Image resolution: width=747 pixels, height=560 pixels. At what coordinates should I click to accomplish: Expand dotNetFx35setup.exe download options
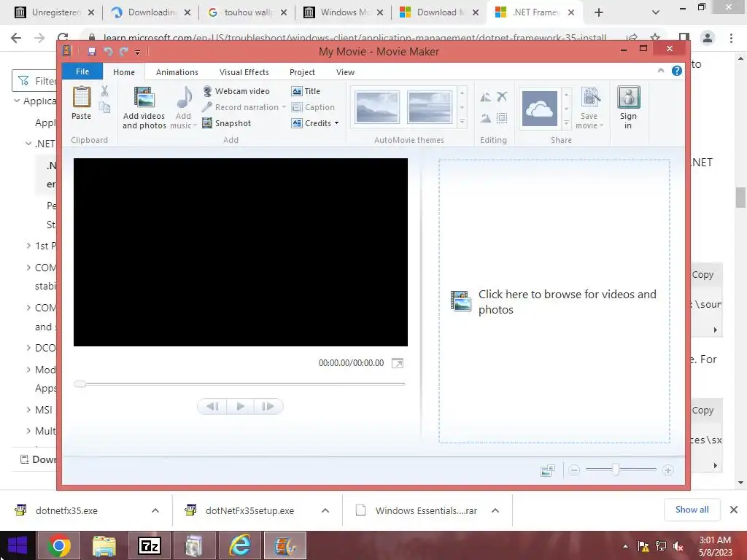point(325,510)
